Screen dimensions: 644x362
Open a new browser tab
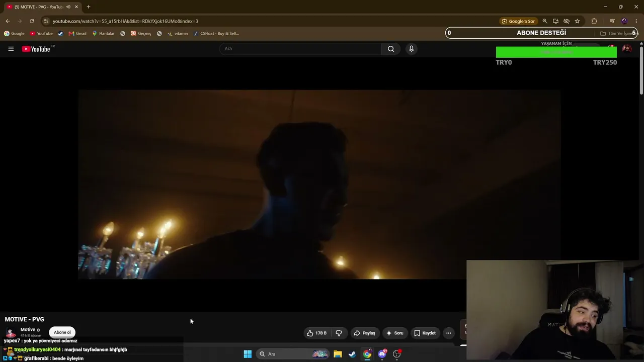89,7
